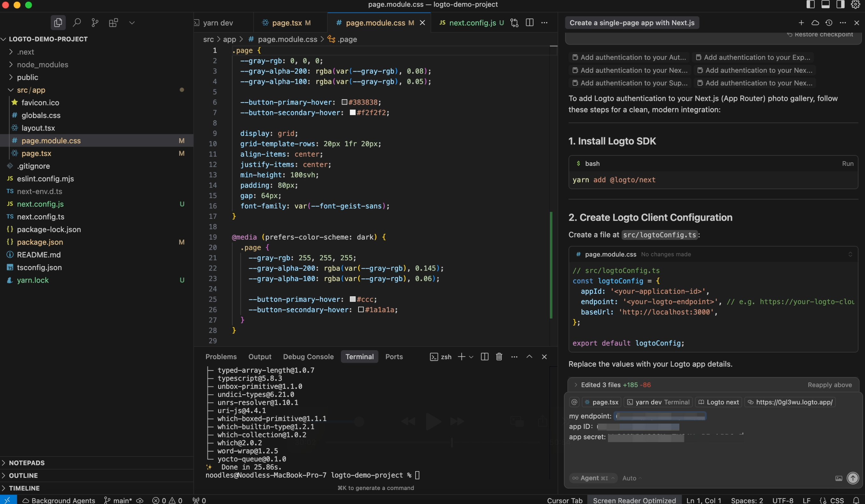The width and height of the screenshot is (865, 504).
Task: Click the errors and warnings counter
Action: click(167, 500)
